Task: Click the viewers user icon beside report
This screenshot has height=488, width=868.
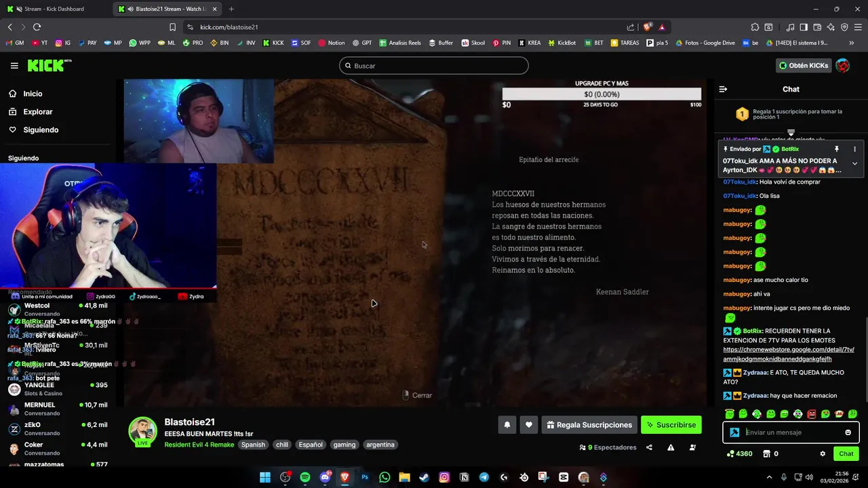Action: coord(692,447)
